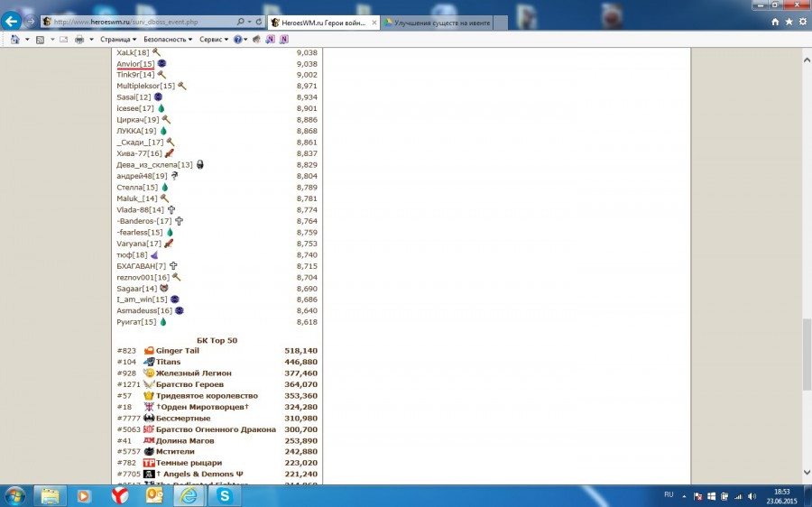Click Темные рыцари clan emblem icon
The width and height of the screenshot is (812, 507).
tap(149, 463)
